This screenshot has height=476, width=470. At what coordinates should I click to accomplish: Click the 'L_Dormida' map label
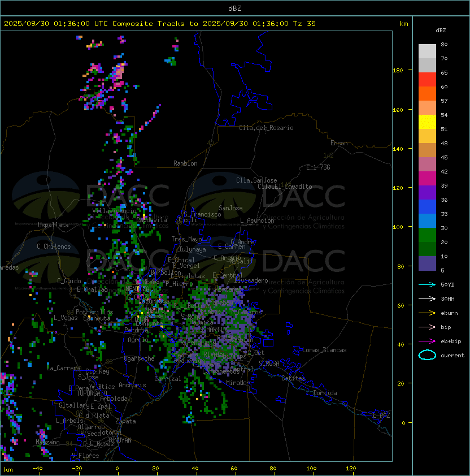(321, 393)
